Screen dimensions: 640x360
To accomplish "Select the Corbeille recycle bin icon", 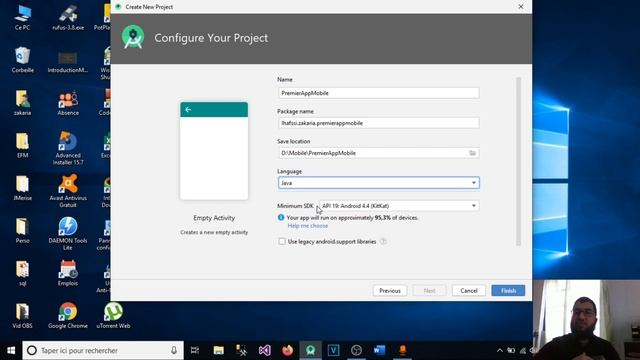I will [x=22, y=60].
